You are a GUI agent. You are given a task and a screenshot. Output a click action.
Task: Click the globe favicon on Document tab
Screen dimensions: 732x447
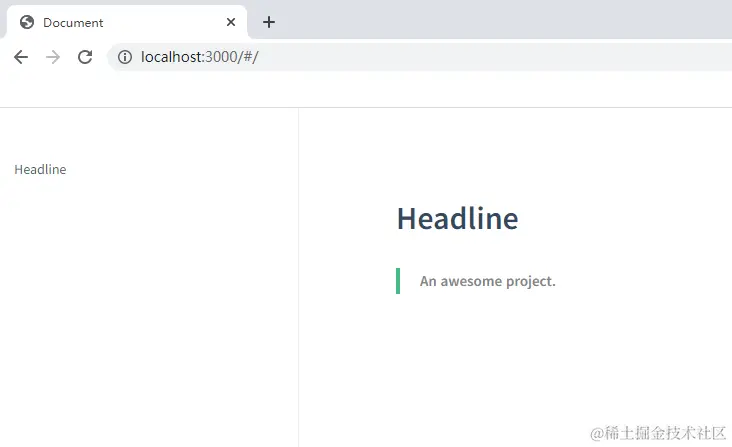click(27, 22)
